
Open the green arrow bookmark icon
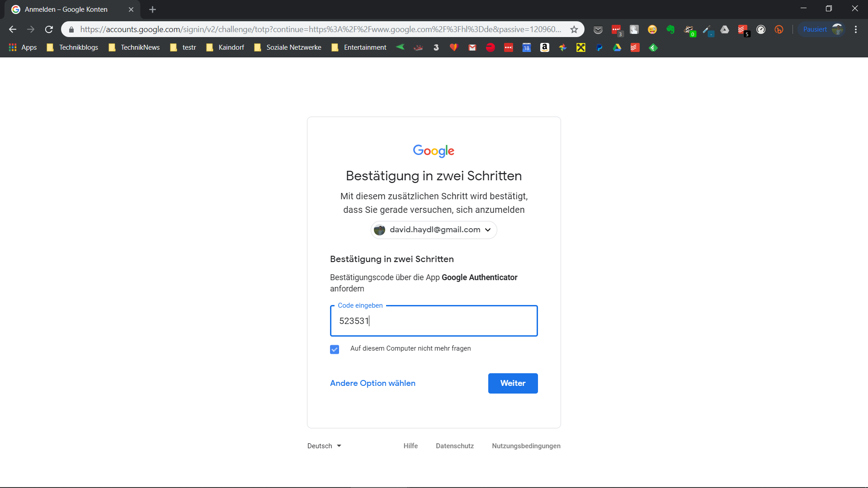(400, 47)
